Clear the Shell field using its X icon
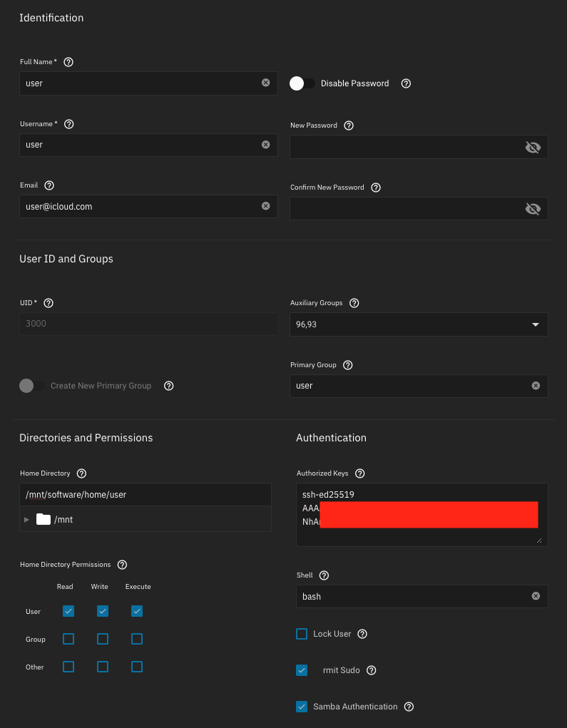 click(536, 596)
